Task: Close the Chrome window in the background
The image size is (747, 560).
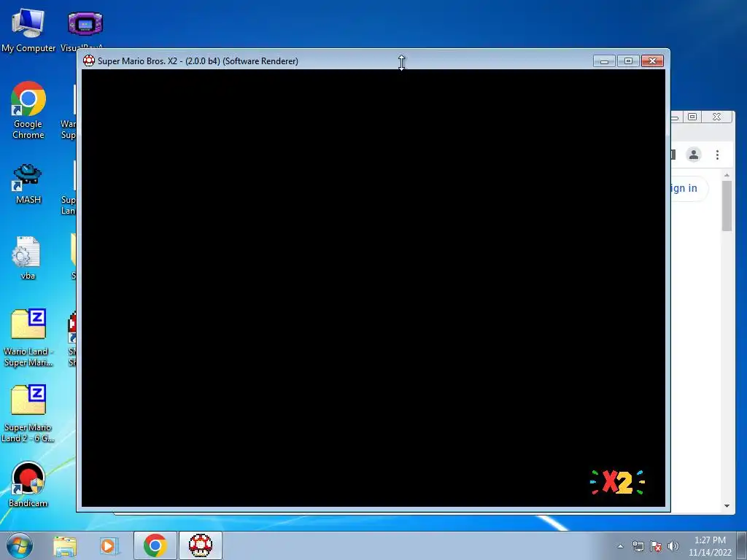Action: click(716, 117)
